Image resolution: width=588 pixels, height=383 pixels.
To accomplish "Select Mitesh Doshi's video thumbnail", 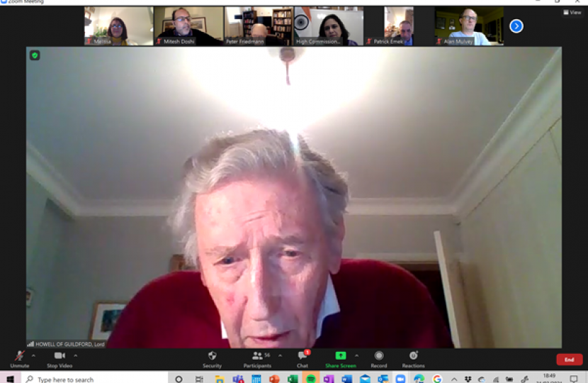I will (x=188, y=26).
